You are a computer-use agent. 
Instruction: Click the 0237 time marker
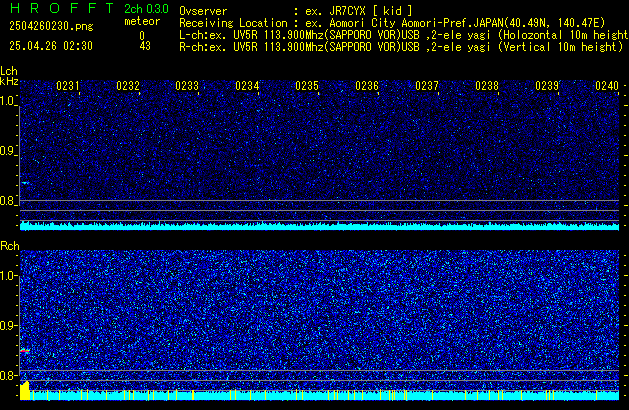point(427,86)
